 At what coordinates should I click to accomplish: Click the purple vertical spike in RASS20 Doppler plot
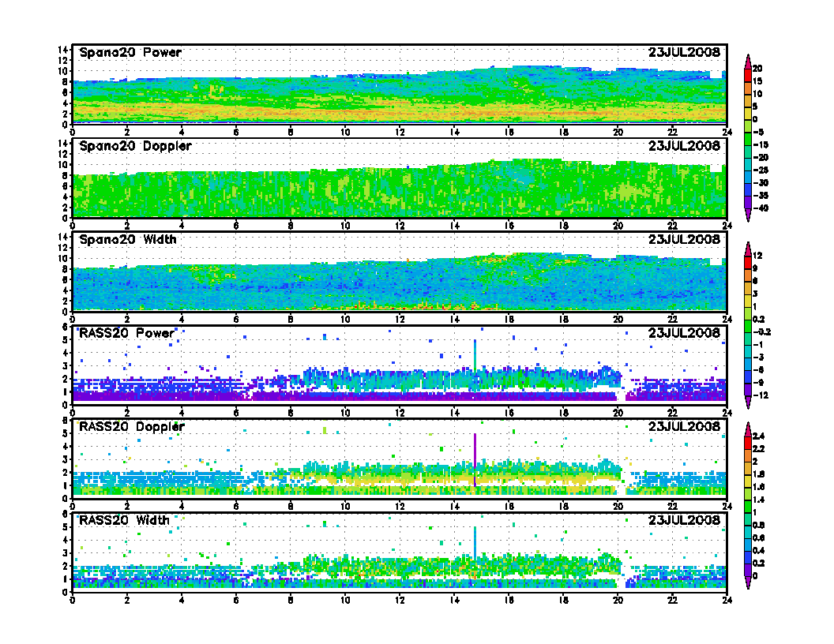(475, 460)
